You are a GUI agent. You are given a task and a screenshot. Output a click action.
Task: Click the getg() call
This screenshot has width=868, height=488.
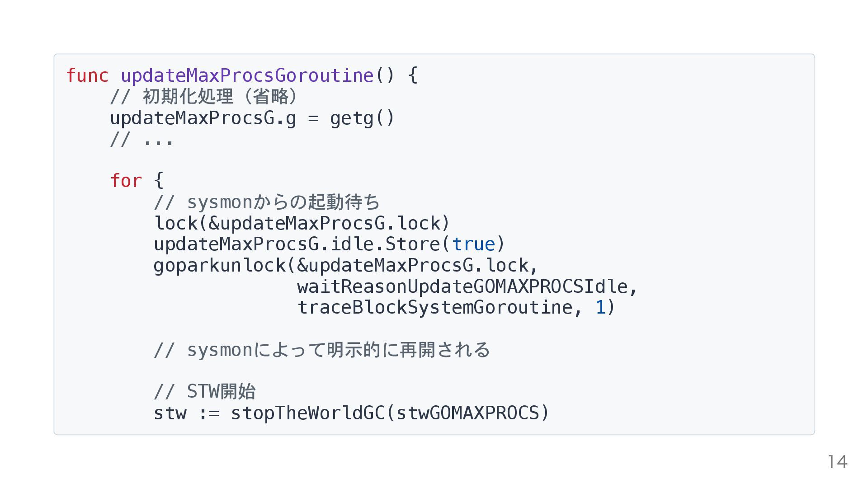click(362, 119)
